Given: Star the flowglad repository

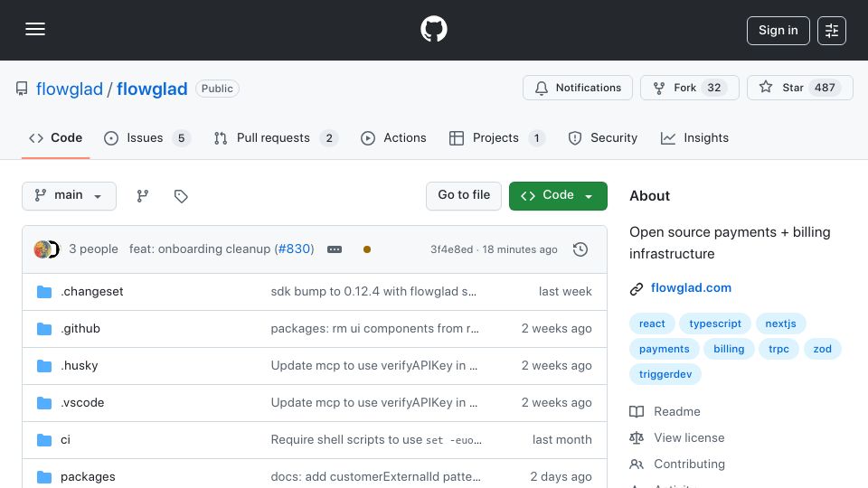Looking at the screenshot, I should (799, 88).
